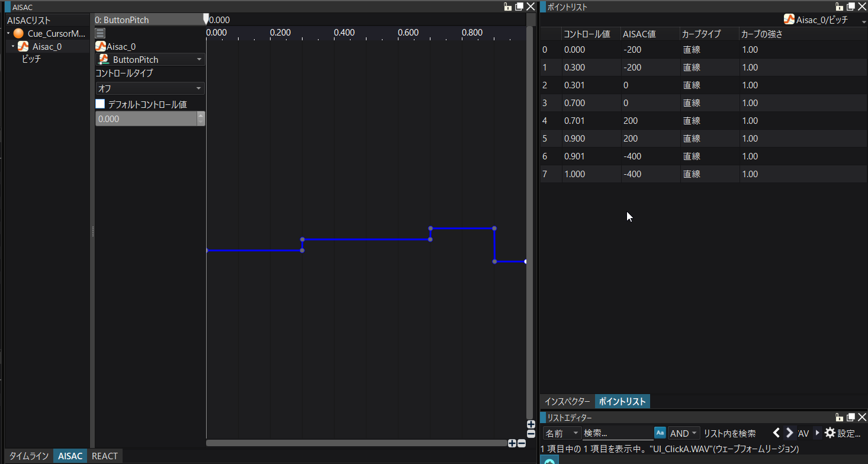Click the default control value field 0.000
The image size is (868, 464).
click(x=146, y=119)
